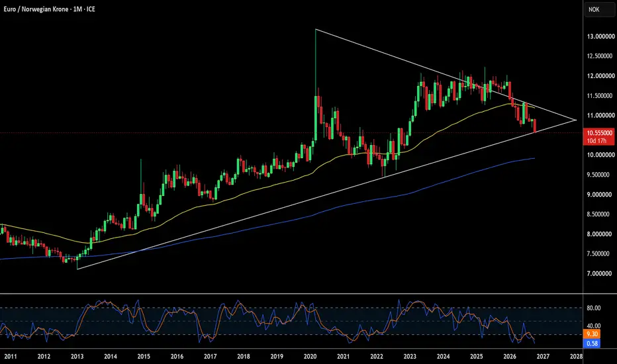Open the NOK currency selector
617x364 pixels.
(600, 9)
